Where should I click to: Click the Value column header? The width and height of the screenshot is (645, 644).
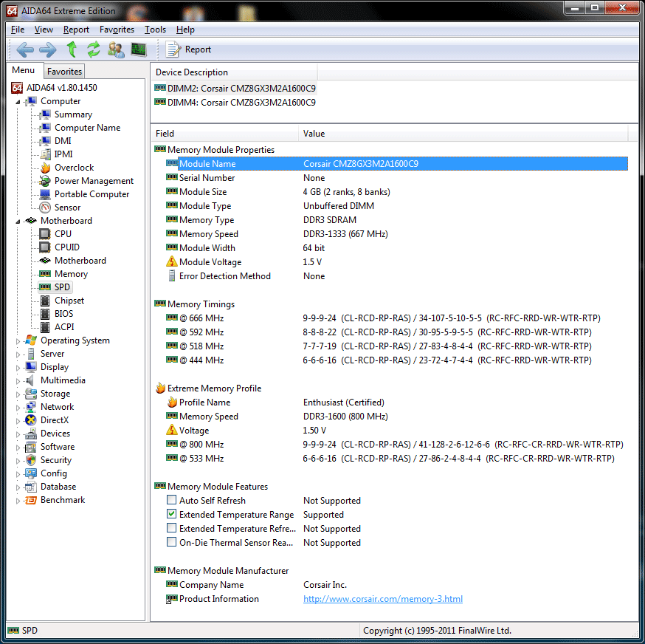[x=463, y=134]
